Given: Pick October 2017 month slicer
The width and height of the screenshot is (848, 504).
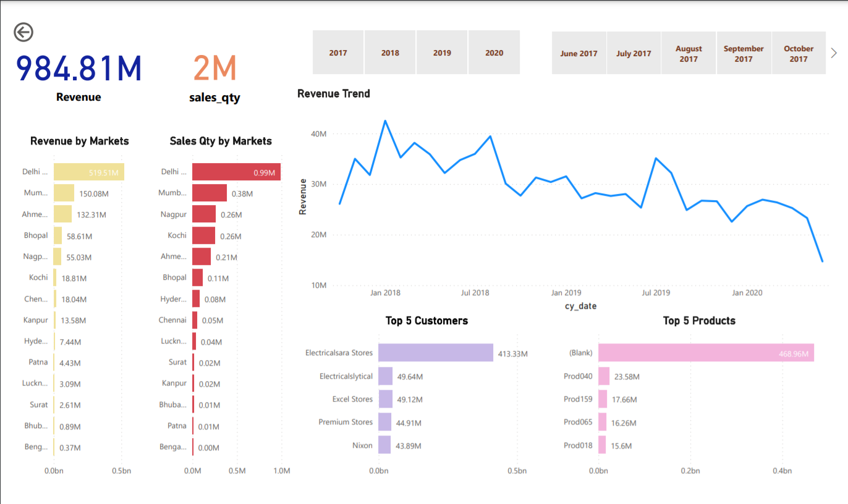Looking at the screenshot, I should click(799, 53).
